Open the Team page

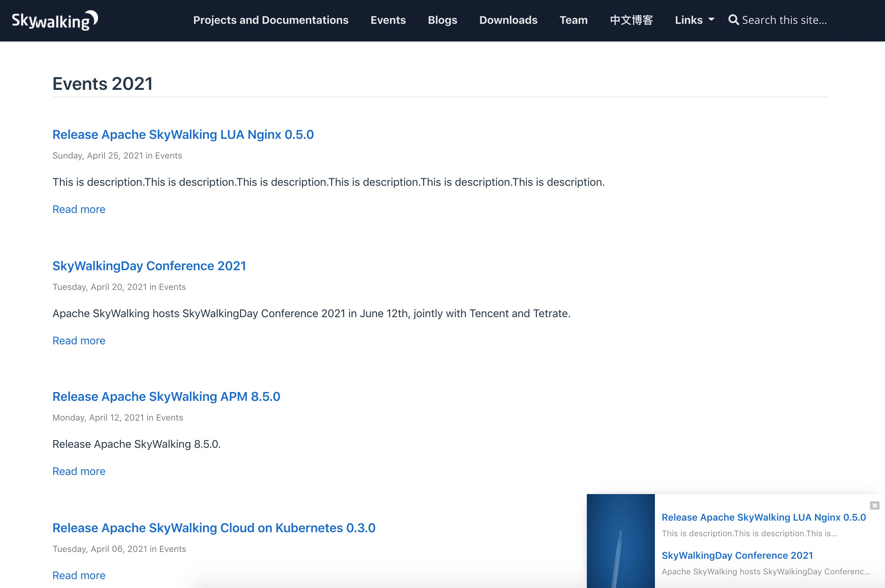click(x=573, y=20)
